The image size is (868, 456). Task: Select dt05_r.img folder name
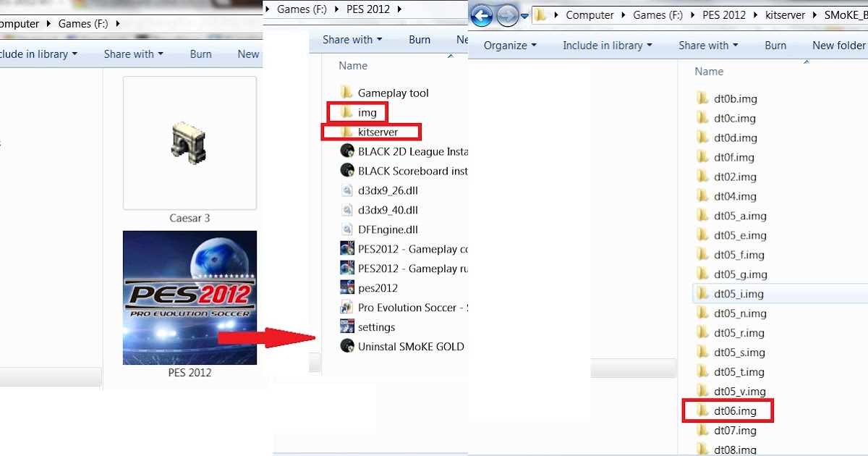pos(739,333)
